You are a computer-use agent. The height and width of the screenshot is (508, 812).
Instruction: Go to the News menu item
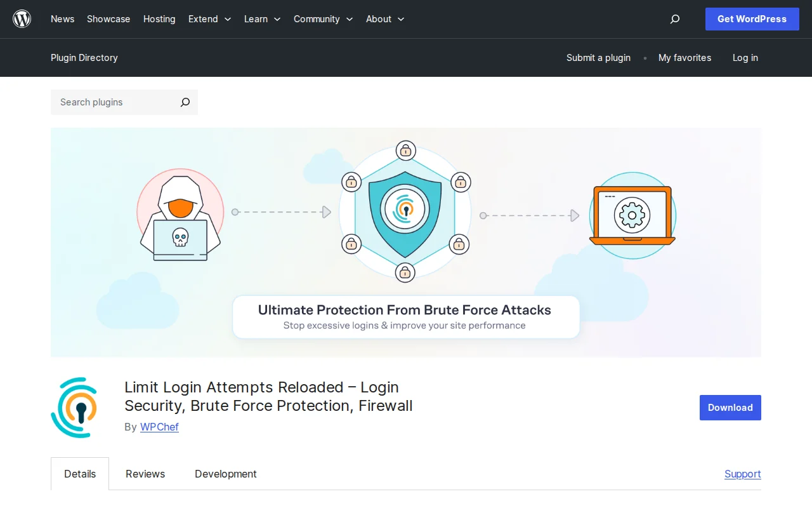click(62, 19)
